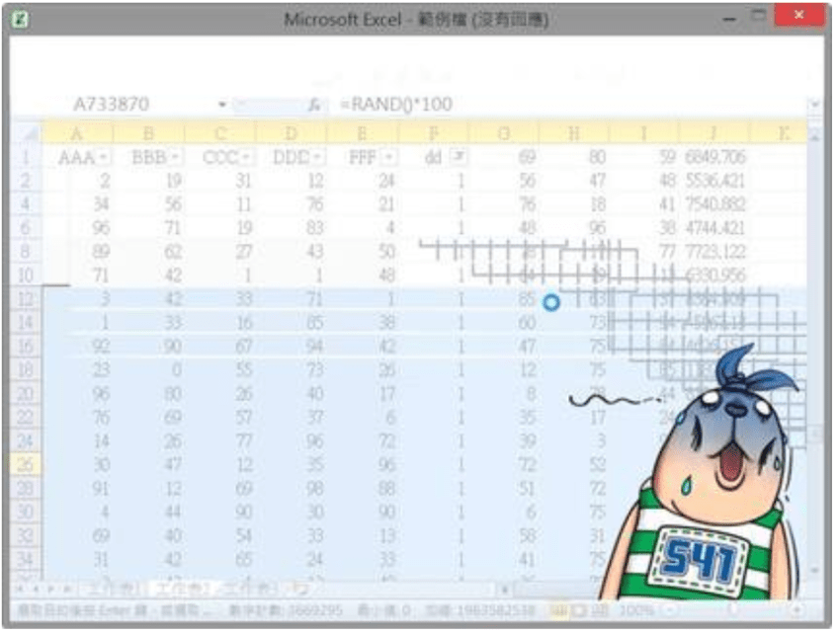Select column D header
Screen dimensions: 840x635
(x=291, y=133)
